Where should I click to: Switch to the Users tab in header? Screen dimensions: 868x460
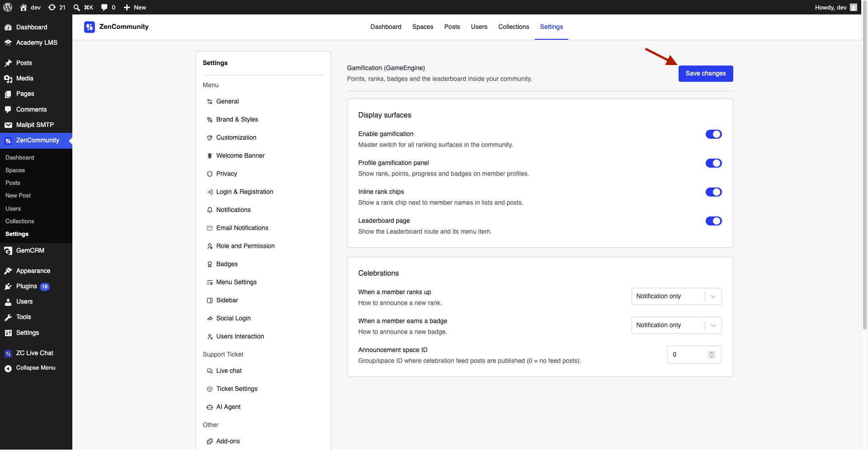tap(479, 27)
